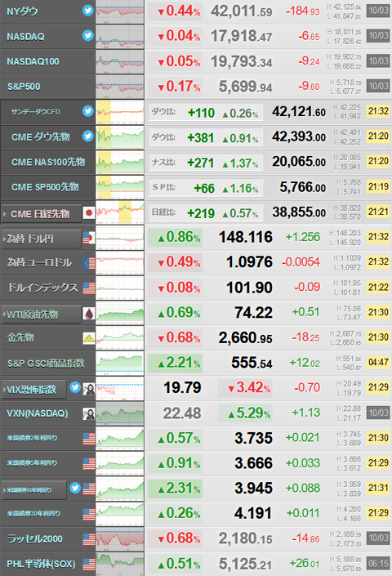Open the S&P500 index link

(24, 87)
